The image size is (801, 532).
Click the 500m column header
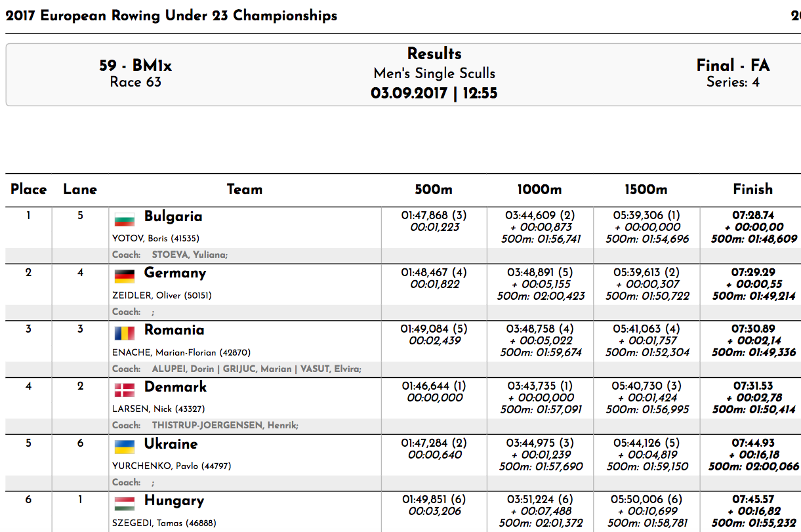pyautogui.click(x=434, y=190)
